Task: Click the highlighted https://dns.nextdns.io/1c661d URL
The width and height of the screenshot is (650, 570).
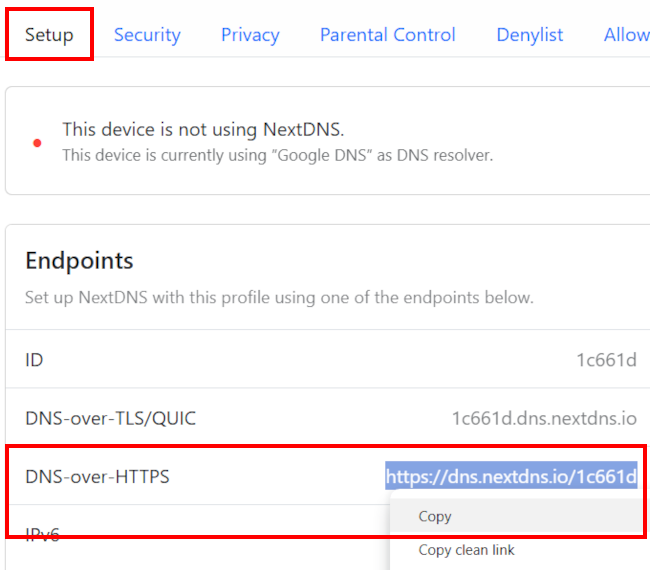Action: (511, 476)
